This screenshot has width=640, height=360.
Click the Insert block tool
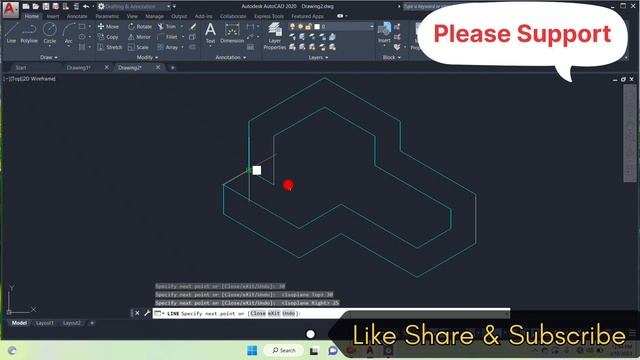coord(384,33)
